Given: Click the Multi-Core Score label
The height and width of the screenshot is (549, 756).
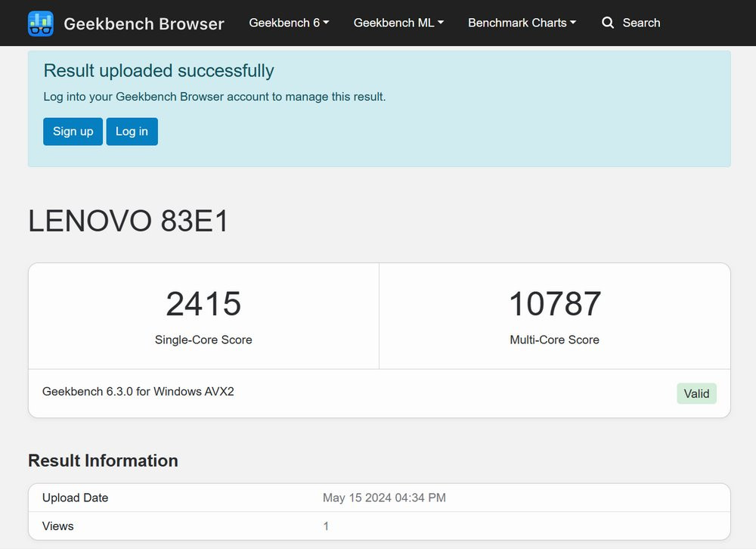Looking at the screenshot, I should [554, 340].
